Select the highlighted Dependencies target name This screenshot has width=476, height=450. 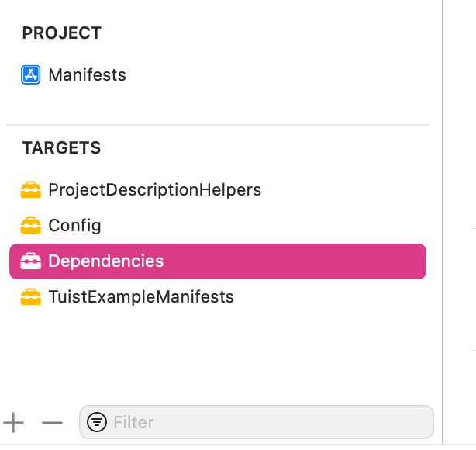coord(106,261)
